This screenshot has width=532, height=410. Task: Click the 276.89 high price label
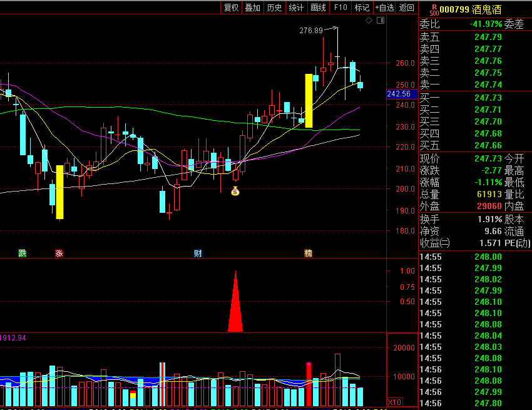(311, 31)
